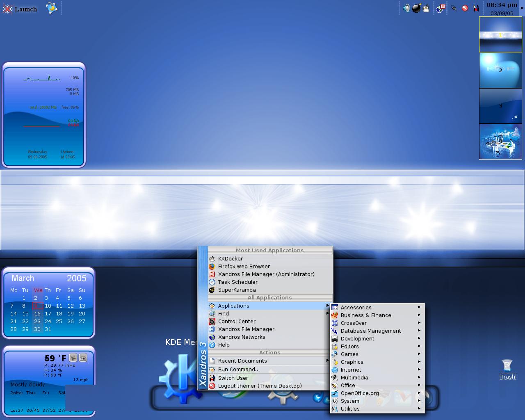Open Xandros File Manager (Administrator)

270,274
